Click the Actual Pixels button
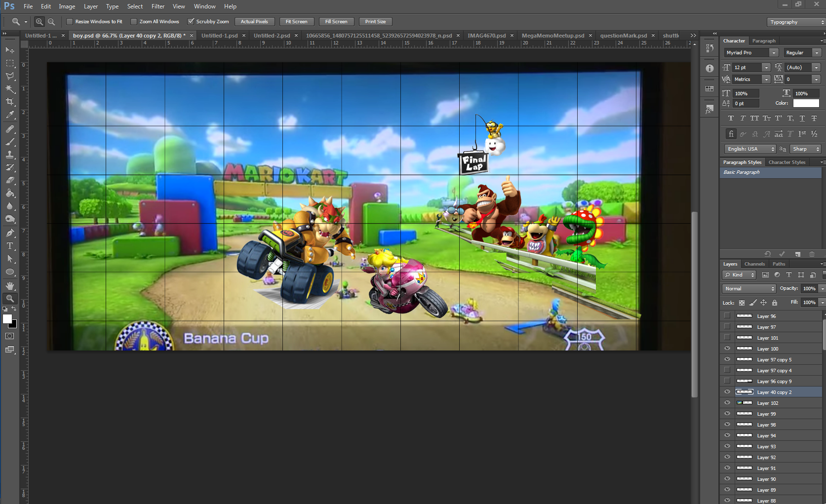Screen dimensions: 826x504 tap(254, 22)
